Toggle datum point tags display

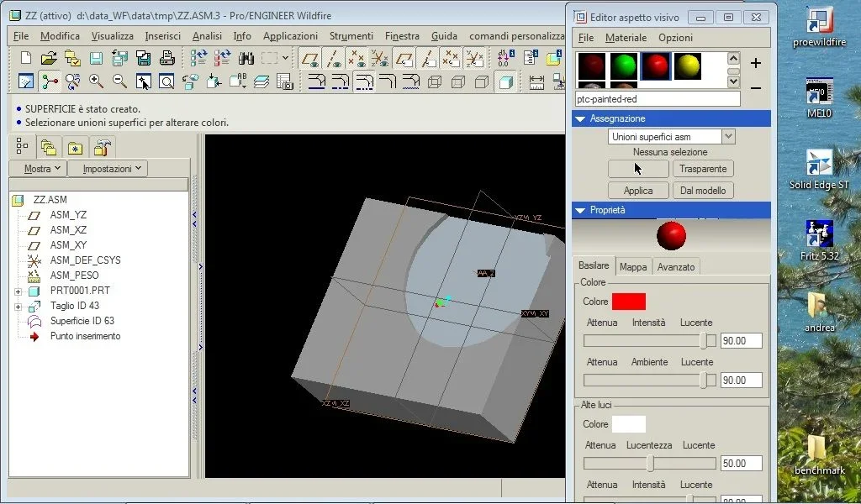point(451,58)
